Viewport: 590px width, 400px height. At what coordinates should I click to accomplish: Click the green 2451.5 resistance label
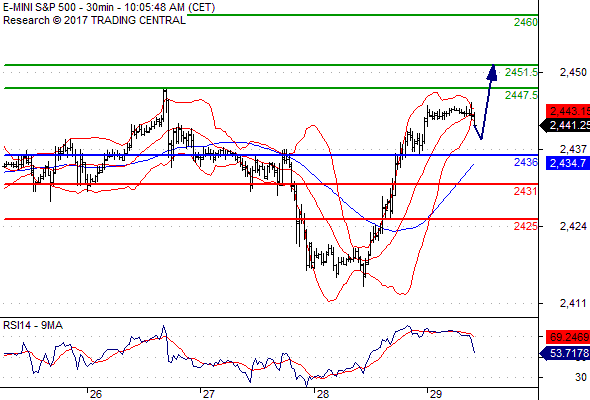coord(521,72)
